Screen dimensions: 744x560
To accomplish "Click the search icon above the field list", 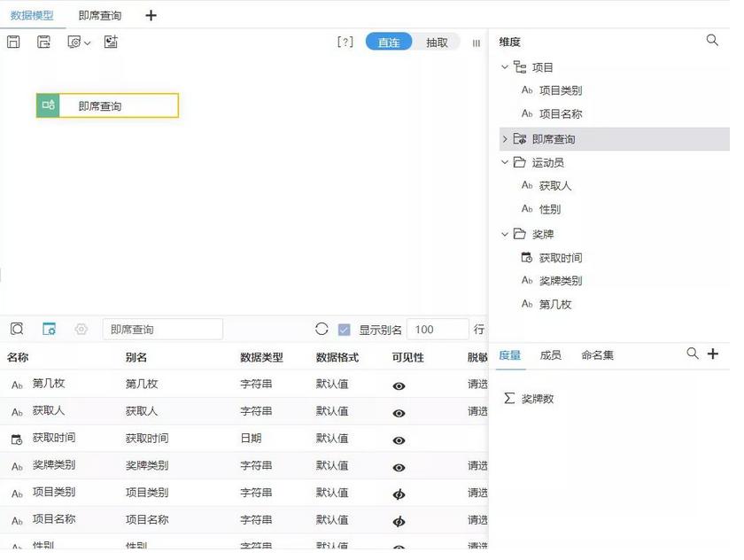I will coord(16,329).
